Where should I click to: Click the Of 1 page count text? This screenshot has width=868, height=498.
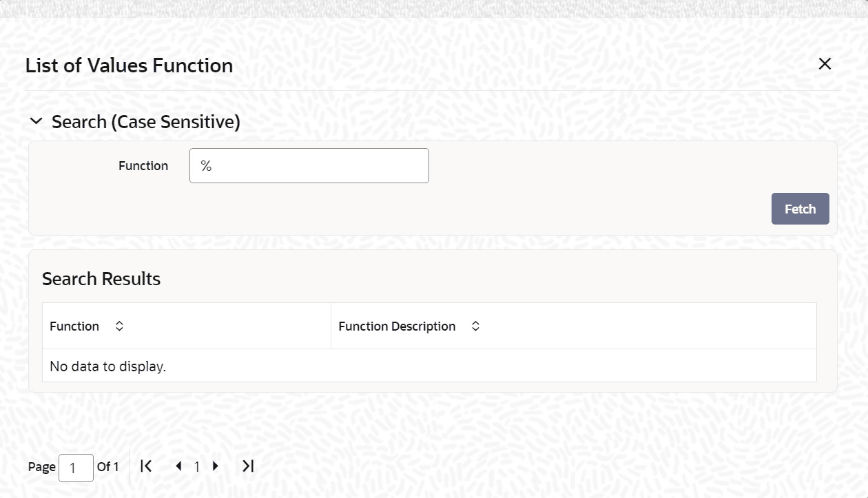[x=107, y=466]
